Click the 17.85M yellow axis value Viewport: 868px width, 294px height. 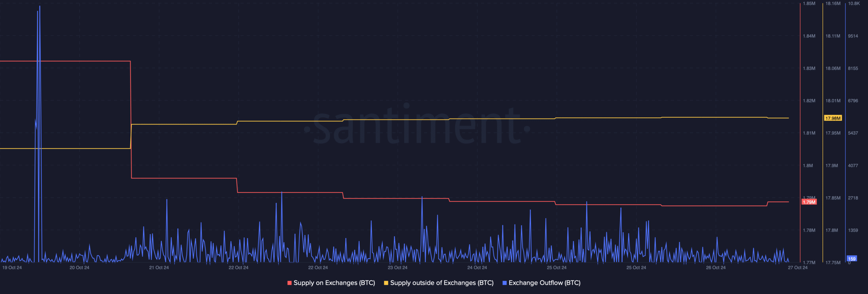(x=833, y=198)
